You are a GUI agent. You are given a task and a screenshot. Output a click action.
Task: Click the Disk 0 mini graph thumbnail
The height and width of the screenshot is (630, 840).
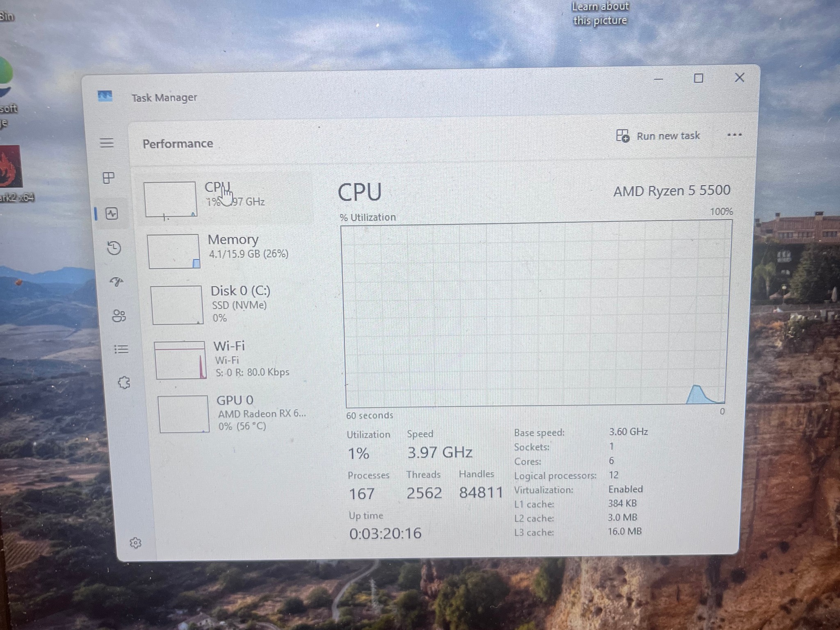[x=177, y=305]
